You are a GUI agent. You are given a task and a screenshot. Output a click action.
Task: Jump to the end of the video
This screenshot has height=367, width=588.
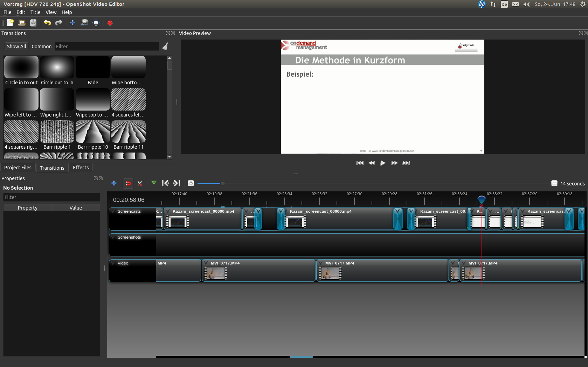tap(406, 163)
